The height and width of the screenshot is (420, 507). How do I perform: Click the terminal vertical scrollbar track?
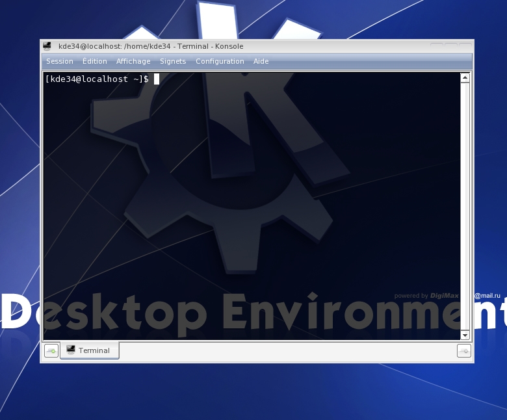pyautogui.click(x=465, y=206)
